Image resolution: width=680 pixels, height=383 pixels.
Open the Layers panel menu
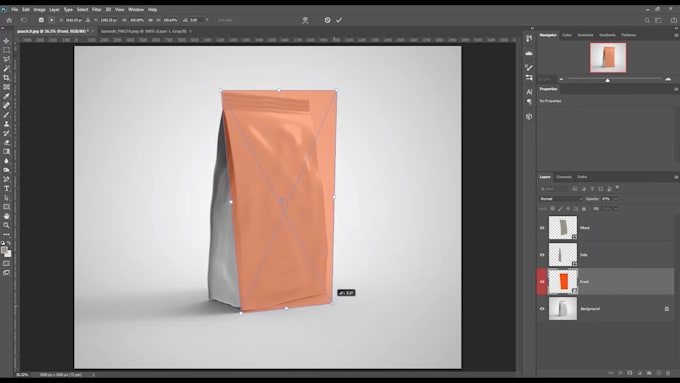(x=676, y=177)
